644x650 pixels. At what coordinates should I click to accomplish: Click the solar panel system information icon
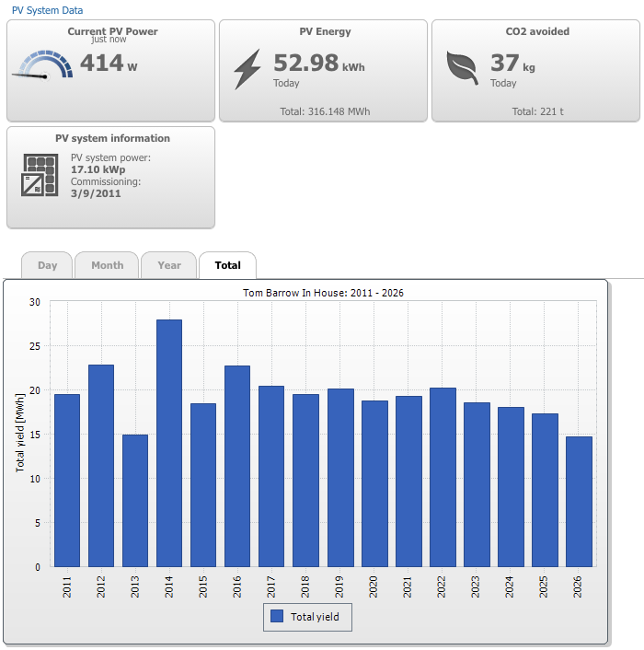40,175
